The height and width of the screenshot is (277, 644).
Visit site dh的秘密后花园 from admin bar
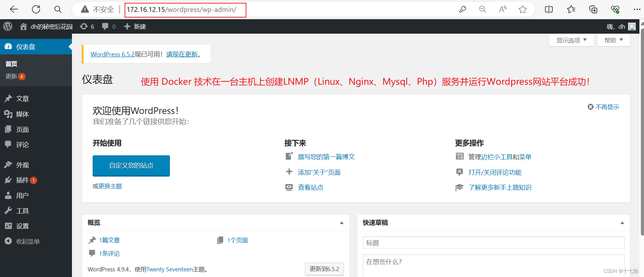click(x=46, y=27)
